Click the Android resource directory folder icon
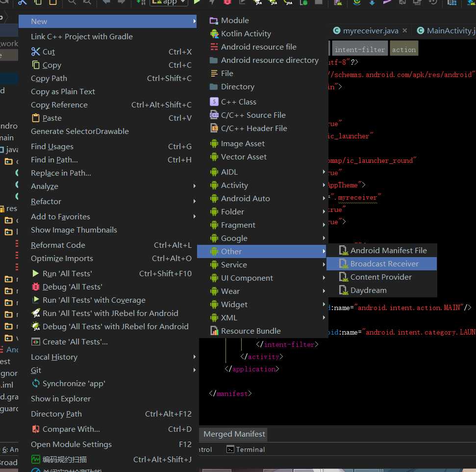 pos(214,60)
